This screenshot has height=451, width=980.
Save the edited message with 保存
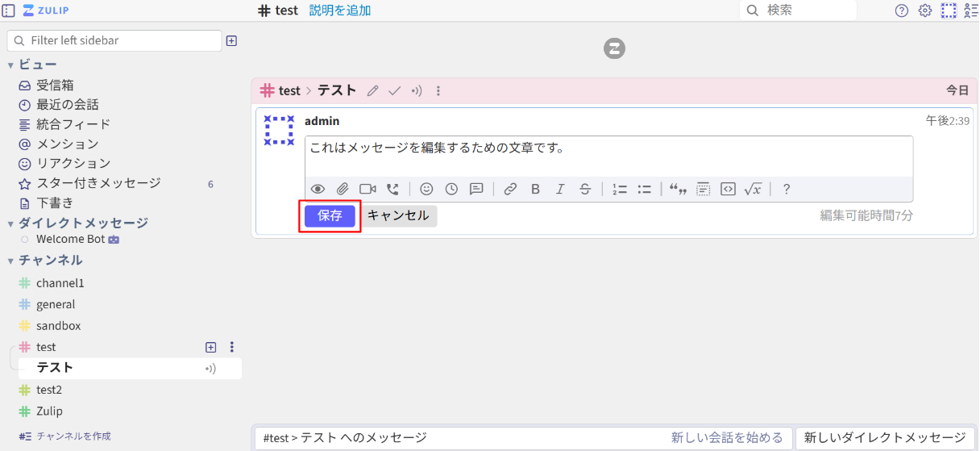(330, 215)
